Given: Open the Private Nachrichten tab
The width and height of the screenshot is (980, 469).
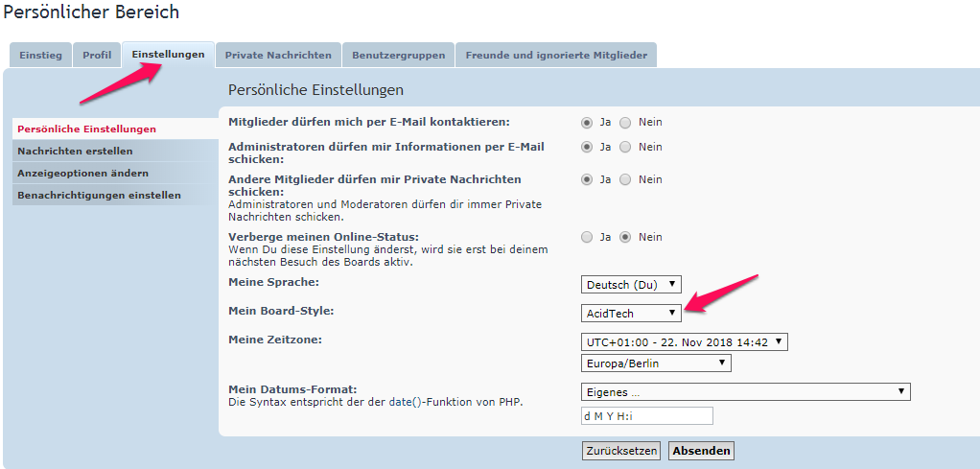Looking at the screenshot, I should (278, 56).
